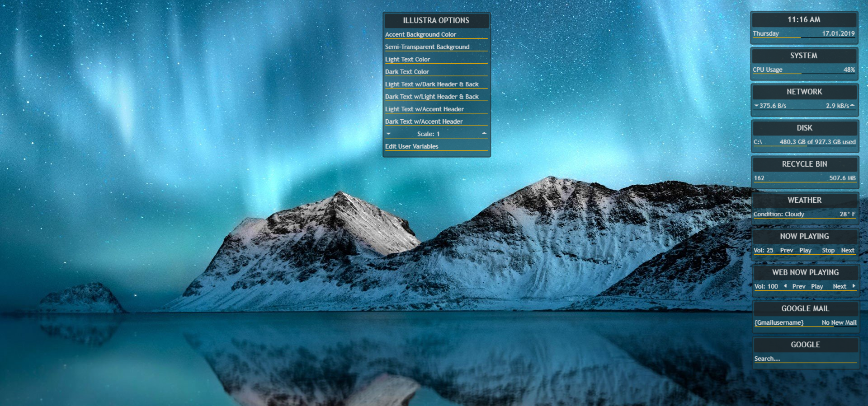Click the 28° F temperature value
This screenshot has width=868, height=406.
tap(848, 214)
